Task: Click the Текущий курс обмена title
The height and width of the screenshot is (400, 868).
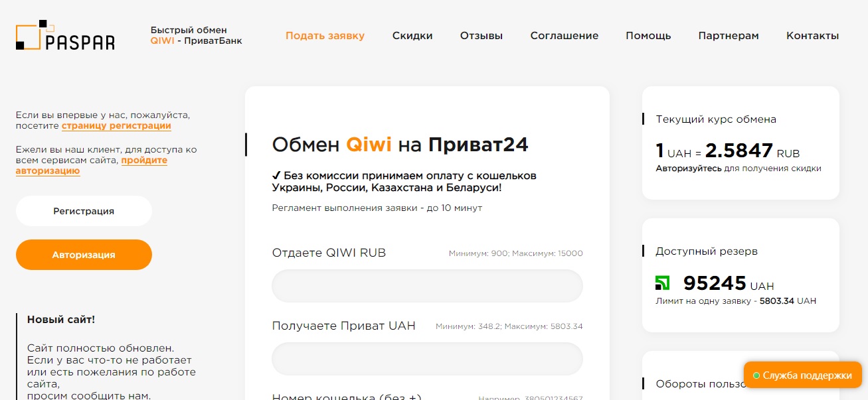Action: [x=716, y=119]
